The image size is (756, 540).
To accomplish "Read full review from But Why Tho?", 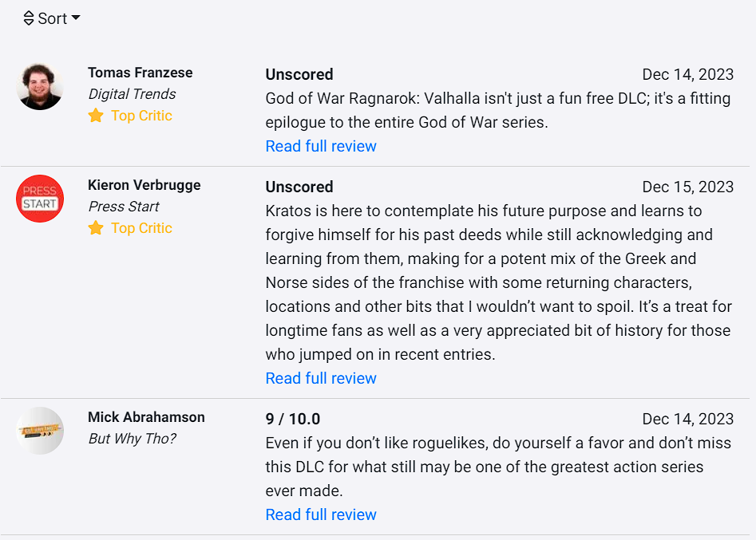I will (321, 514).
